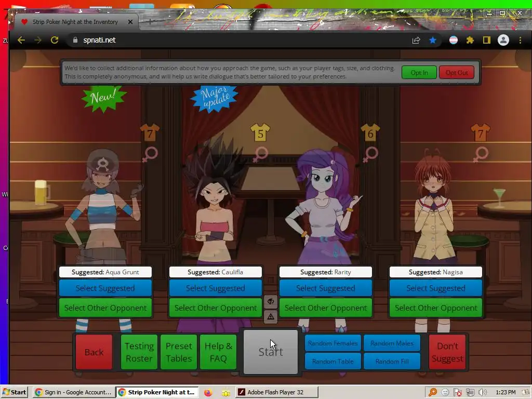Screen dimensions: 532x399
Task: Click the female symbol for Aqua Grunt
Action: (x=150, y=154)
